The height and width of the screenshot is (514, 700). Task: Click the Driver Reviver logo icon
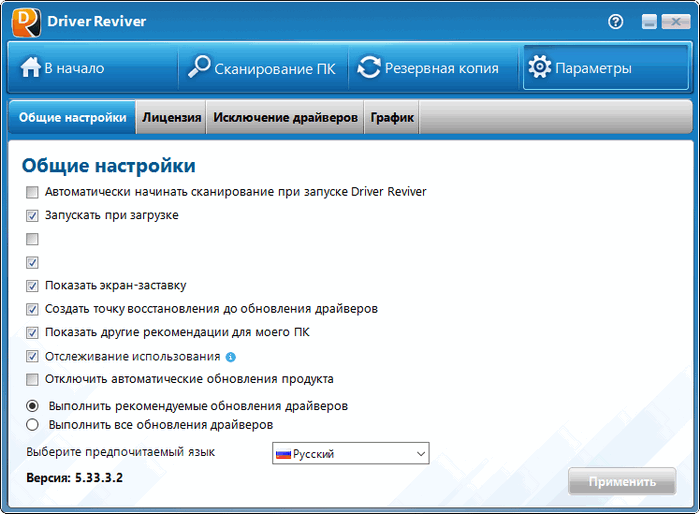point(26,22)
